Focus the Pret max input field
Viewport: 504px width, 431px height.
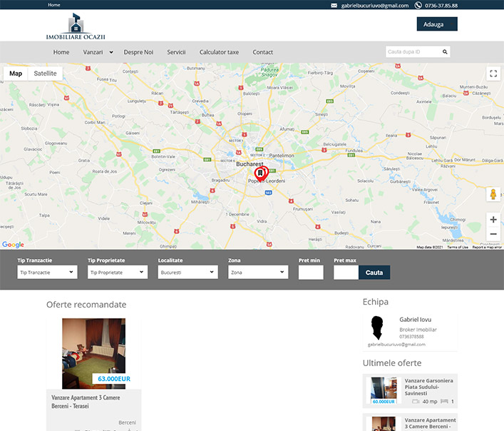point(346,273)
